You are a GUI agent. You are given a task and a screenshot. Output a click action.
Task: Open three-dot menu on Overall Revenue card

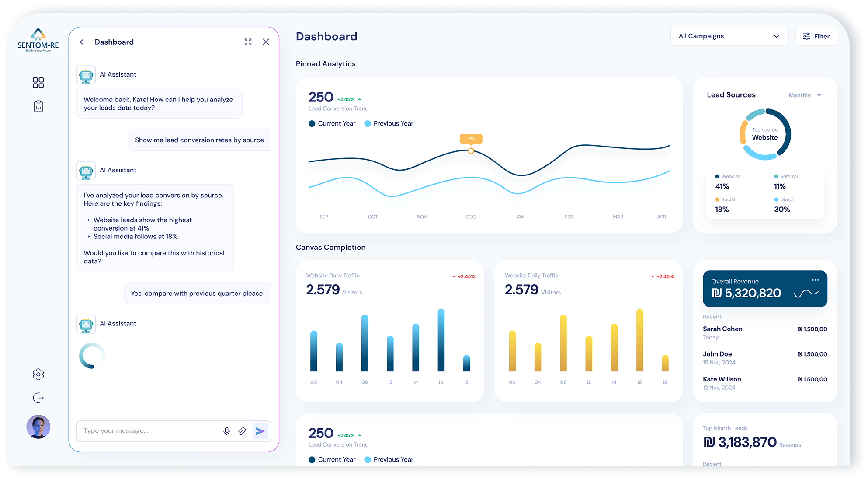815,280
